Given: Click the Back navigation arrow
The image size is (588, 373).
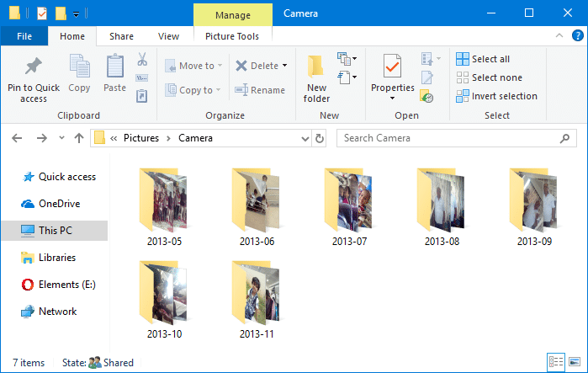Looking at the screenshot, I should [x=18, y=138].
